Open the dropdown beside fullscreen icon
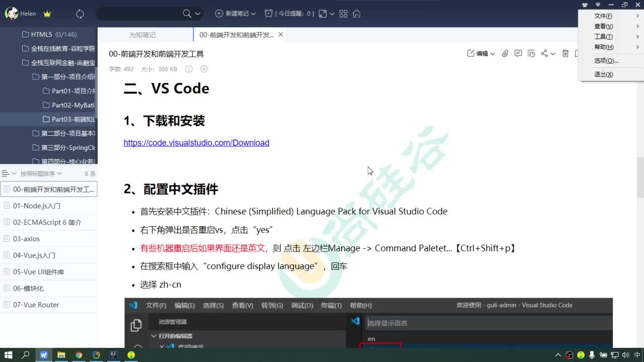Image resolution: width=644 pixels, height=362 pixels. [x=333, y=14]
